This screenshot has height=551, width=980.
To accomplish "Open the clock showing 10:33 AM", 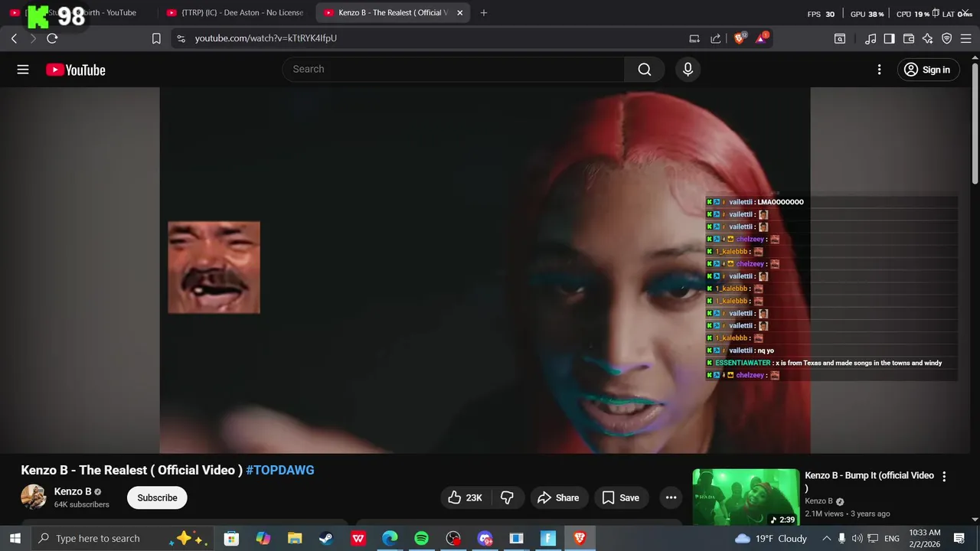I will pos(925,538).
